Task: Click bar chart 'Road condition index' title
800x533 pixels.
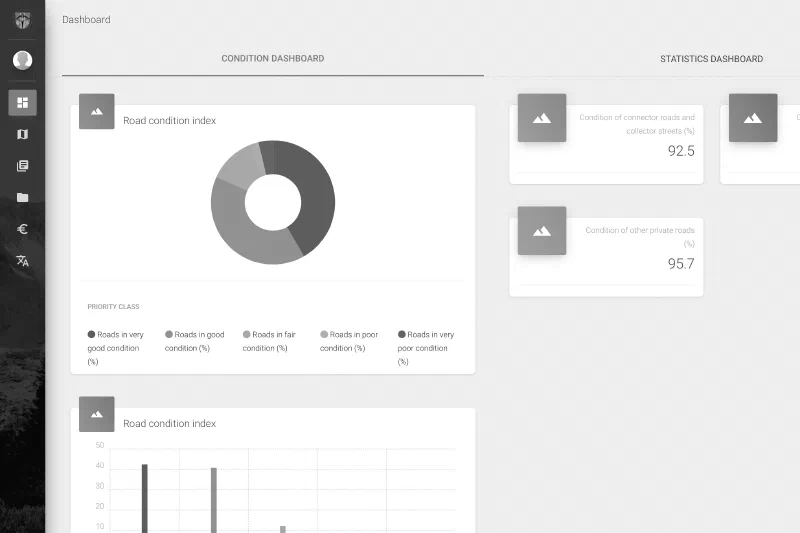Action: 169,423
